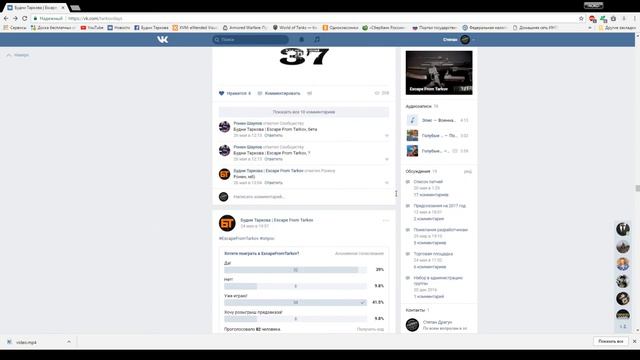
Task: Click the heart Like icon under the post
Action: pyautogui.click(x=221, y=93)
